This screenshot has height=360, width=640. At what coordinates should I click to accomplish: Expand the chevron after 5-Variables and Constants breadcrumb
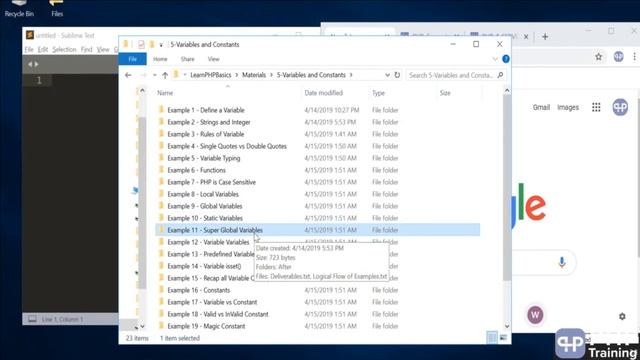click(x=351, y=75)
